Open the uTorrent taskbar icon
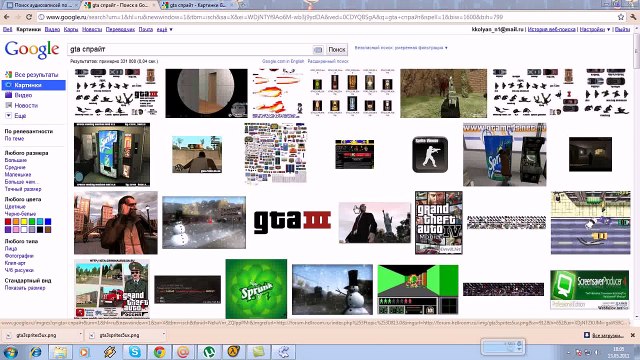640x360 pixels. pos(209,352)
